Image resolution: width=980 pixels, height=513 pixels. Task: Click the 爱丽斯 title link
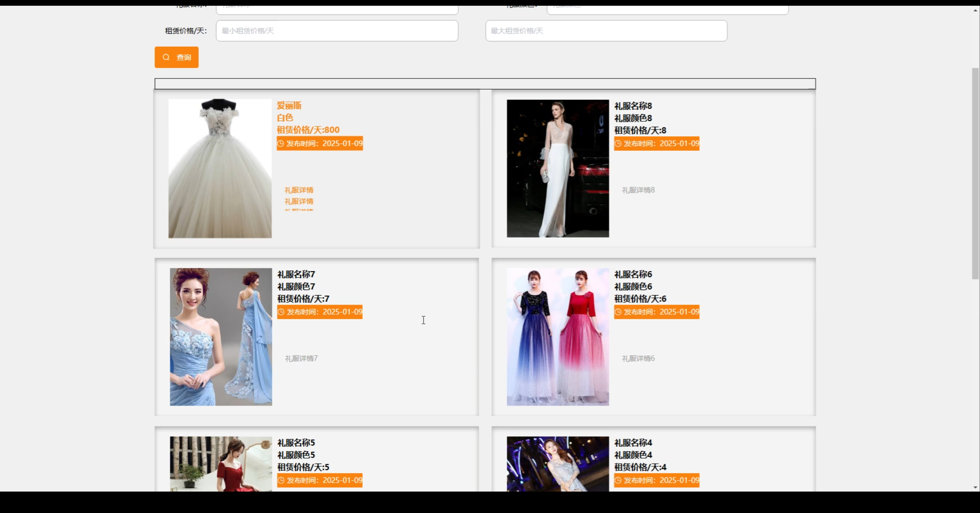click(x=289, y=106)
